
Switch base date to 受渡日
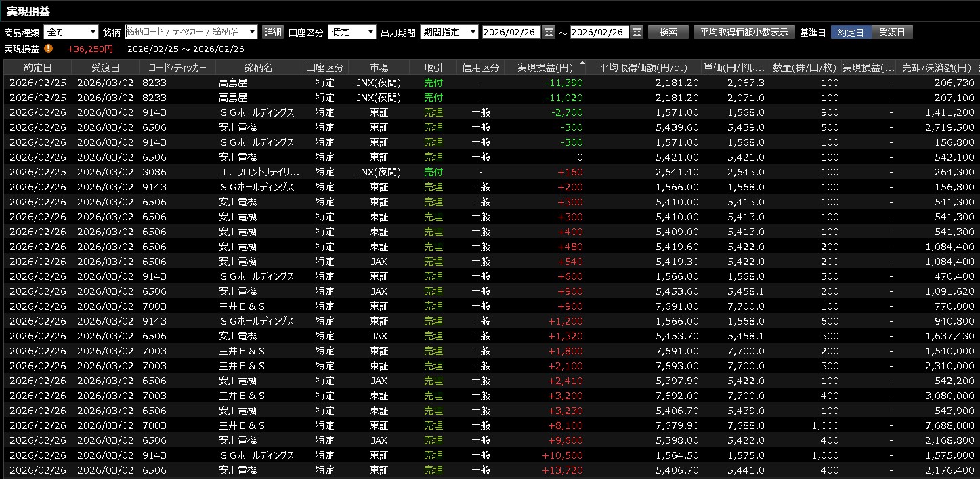(891, 32)
